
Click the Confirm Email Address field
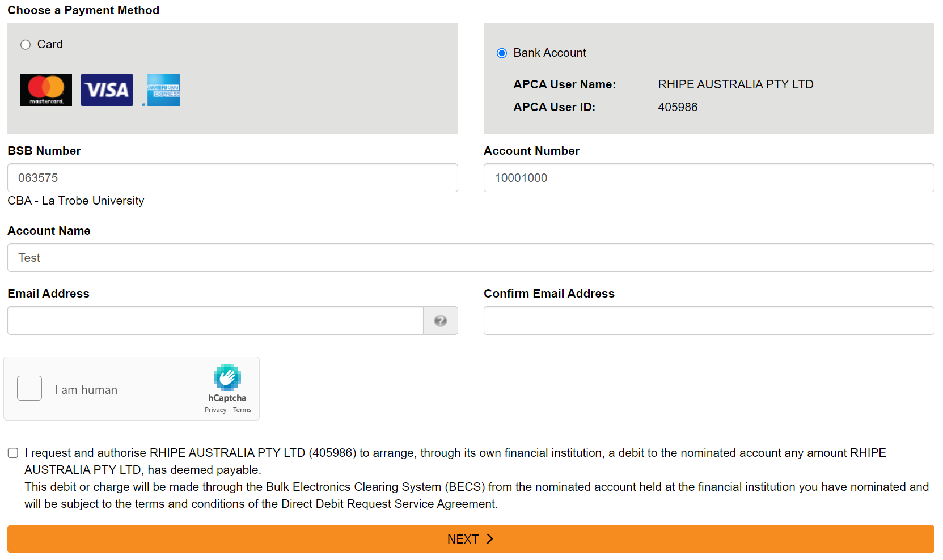tap(708, 320)
